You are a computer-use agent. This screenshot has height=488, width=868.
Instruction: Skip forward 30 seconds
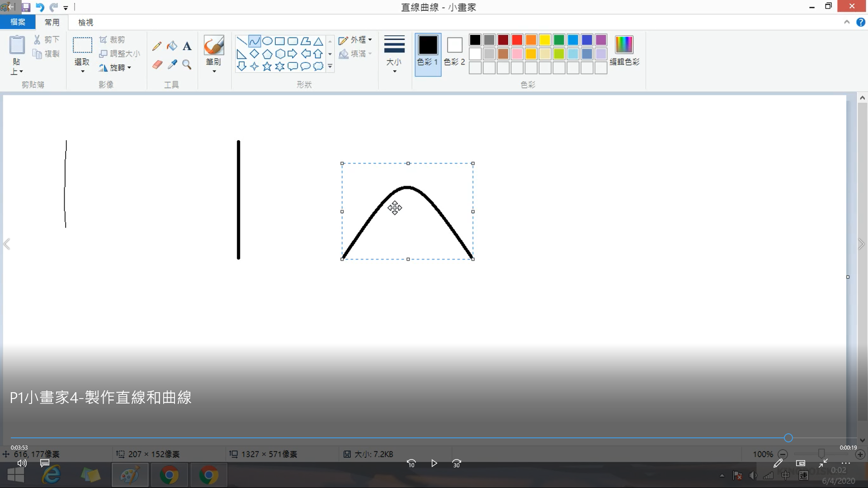[x=457, y=464]
